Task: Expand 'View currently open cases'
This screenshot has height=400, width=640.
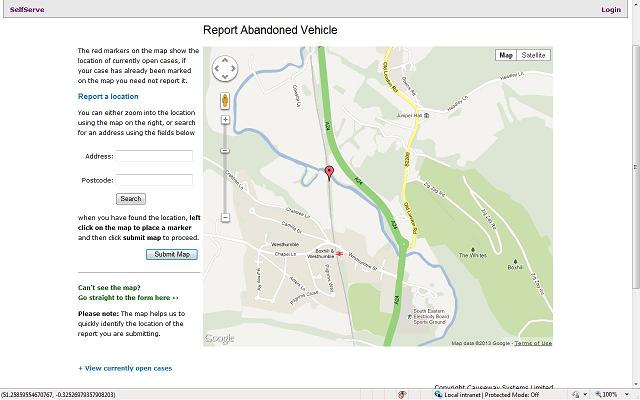Action: pos(125,368)
